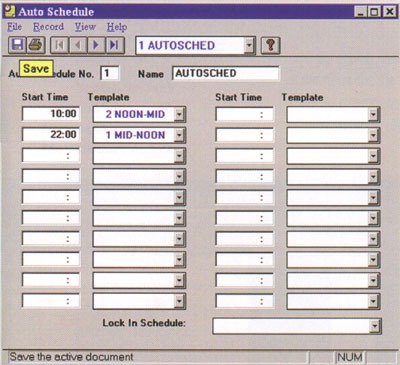Go to previous record arrow
Image resolution: width=400 pixels, height=365 pixels.
78,45
